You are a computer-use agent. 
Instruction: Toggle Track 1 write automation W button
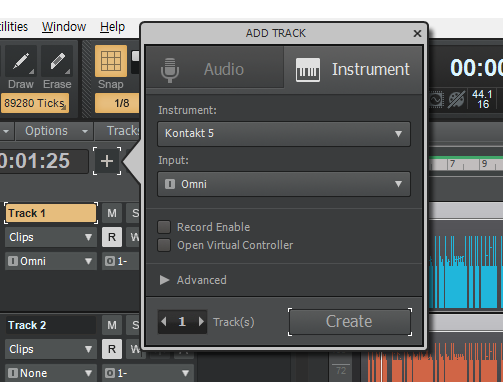(134, 237)
